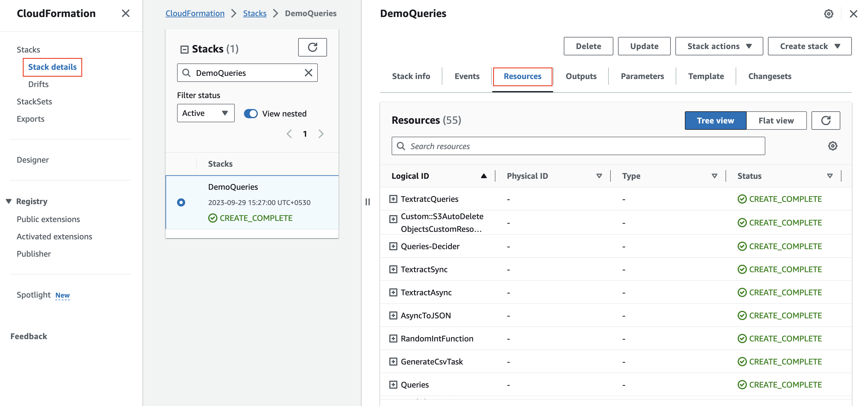This screenshot has height=406, width=868.
Task: Switch to the Events tab
Action: tap(467, 76)
